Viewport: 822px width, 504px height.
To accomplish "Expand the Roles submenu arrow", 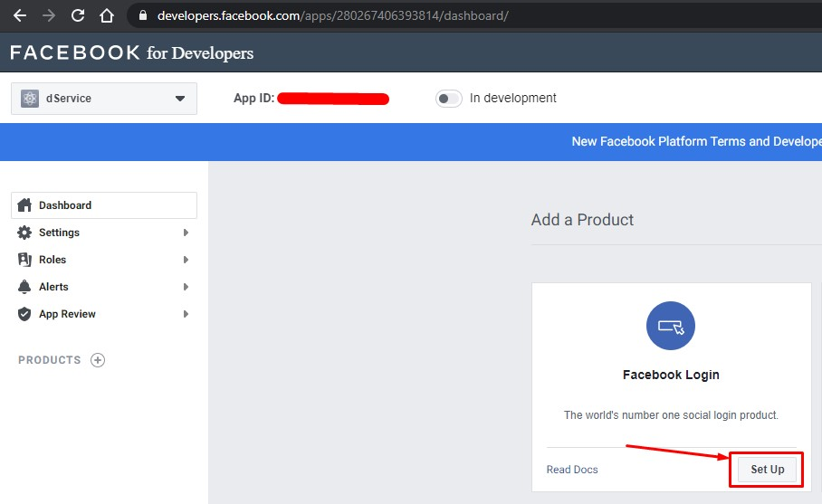I will (186, 260).
